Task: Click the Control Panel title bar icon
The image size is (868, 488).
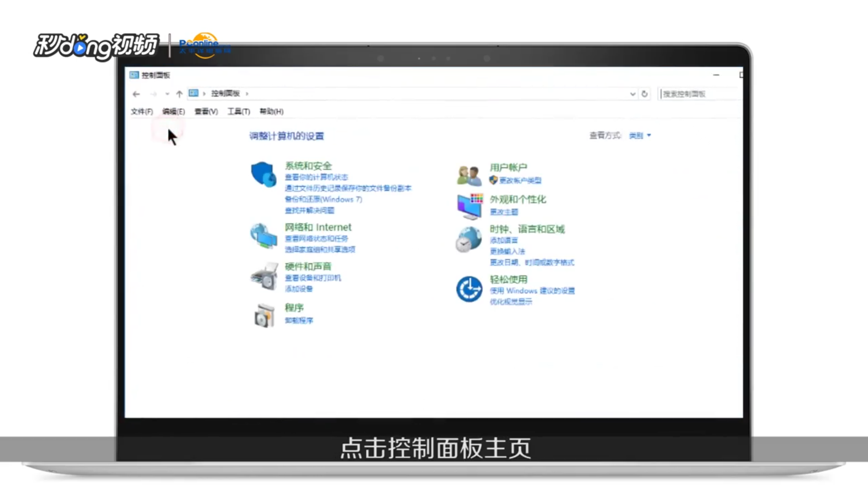Action: (134, 75)
